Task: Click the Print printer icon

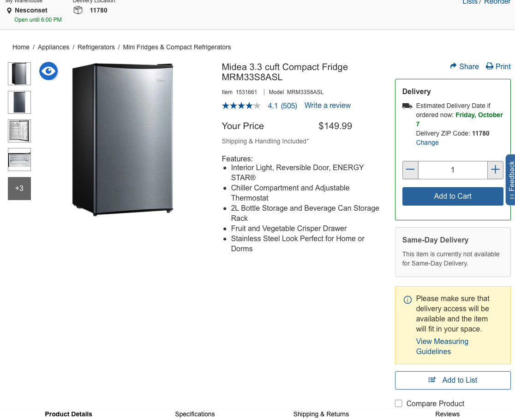Action: tap(490, 66)
